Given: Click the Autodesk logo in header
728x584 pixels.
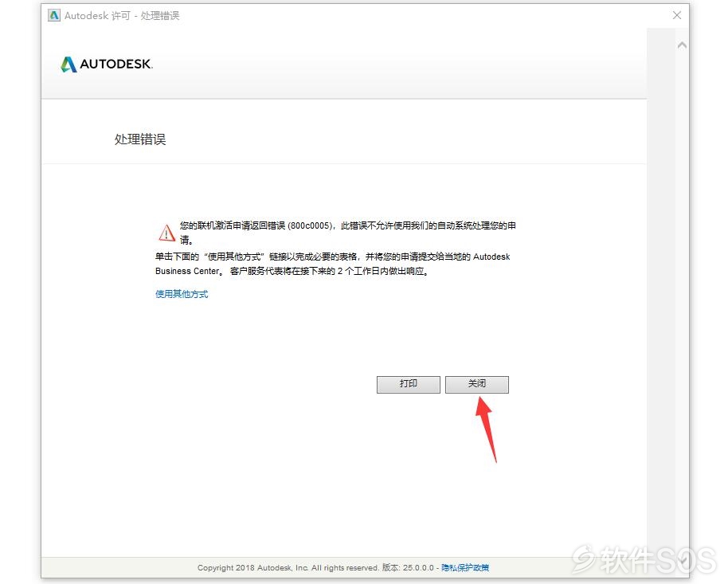Looking at the screenshot, I should tap(106, 64).
